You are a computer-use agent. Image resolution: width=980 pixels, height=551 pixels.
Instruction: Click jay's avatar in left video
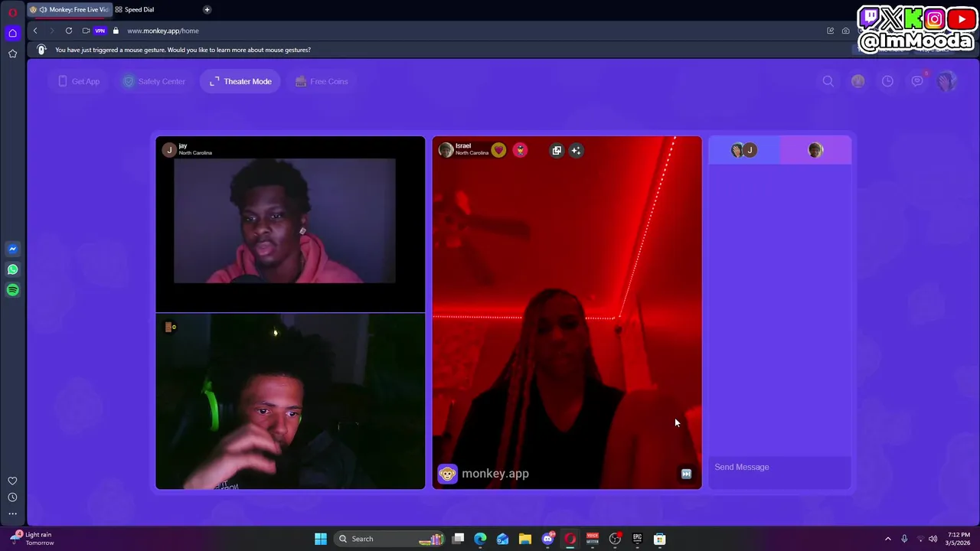[x=169, y=150]
